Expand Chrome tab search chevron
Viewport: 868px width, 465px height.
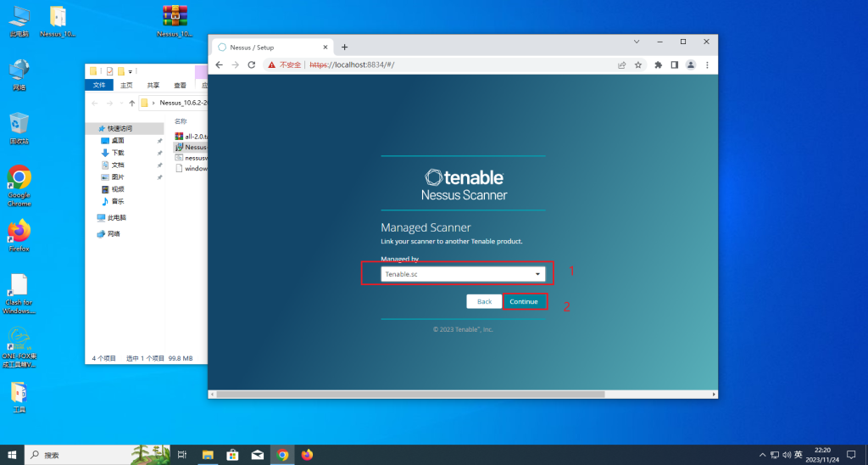(x=637, y=41)
